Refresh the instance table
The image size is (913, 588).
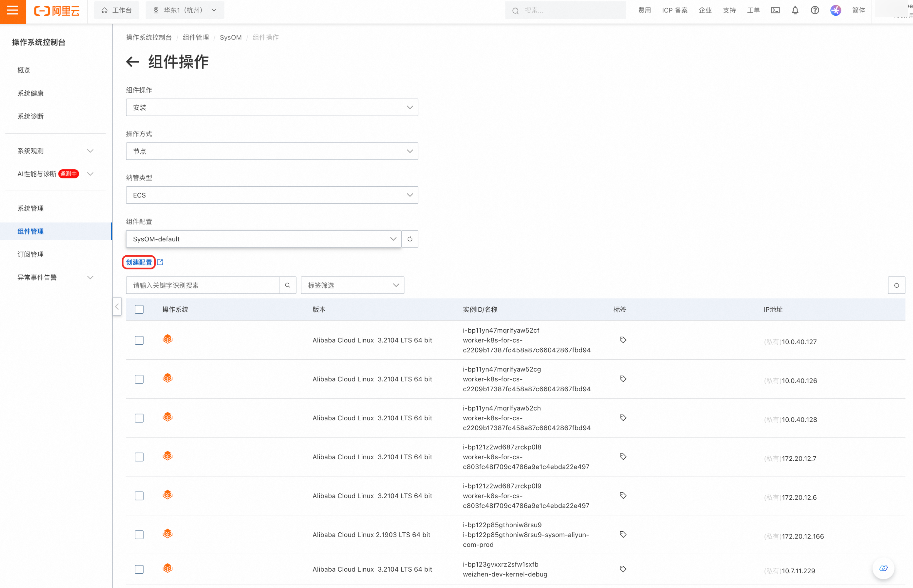coord(896,285)
